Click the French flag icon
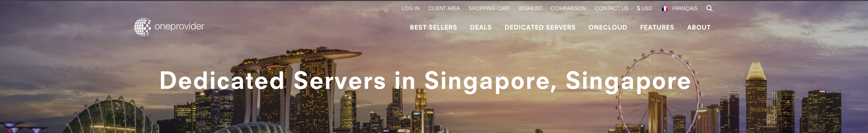868x133 pixels. [x=665, y=9]
